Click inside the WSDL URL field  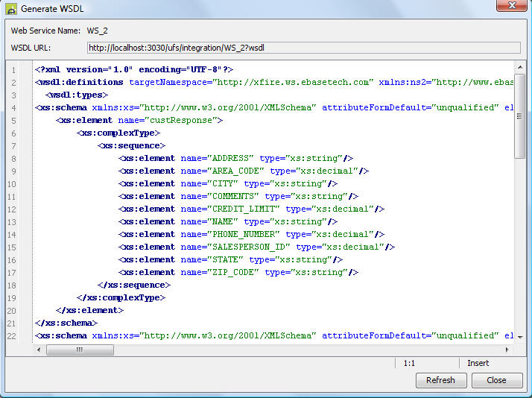point(303,48)
